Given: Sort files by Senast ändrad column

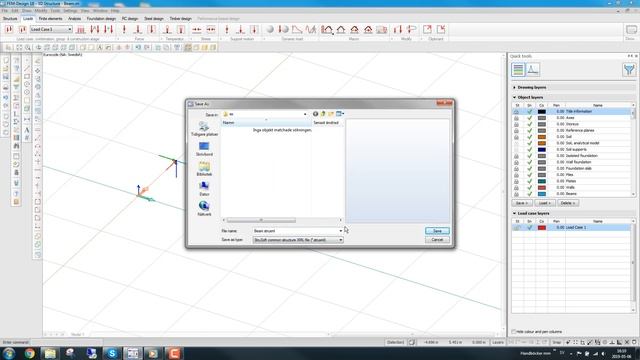Looking at the screenshot, I should (327, 123).
